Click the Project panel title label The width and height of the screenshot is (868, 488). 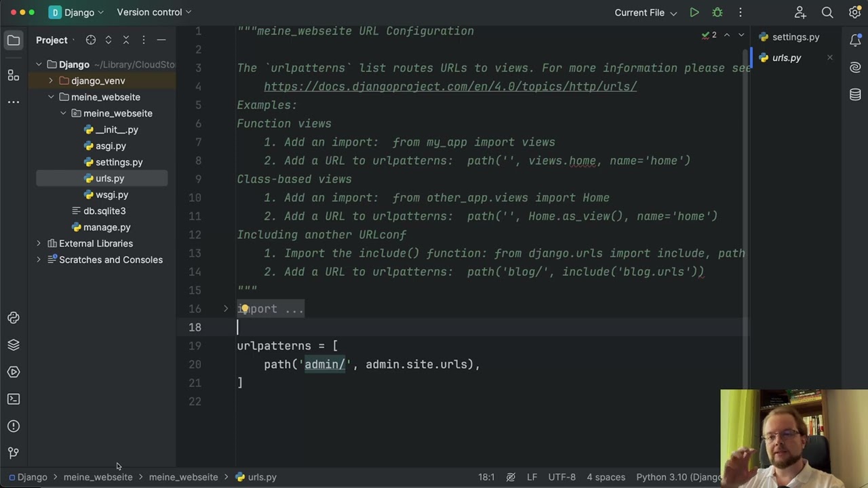point(52,40)
